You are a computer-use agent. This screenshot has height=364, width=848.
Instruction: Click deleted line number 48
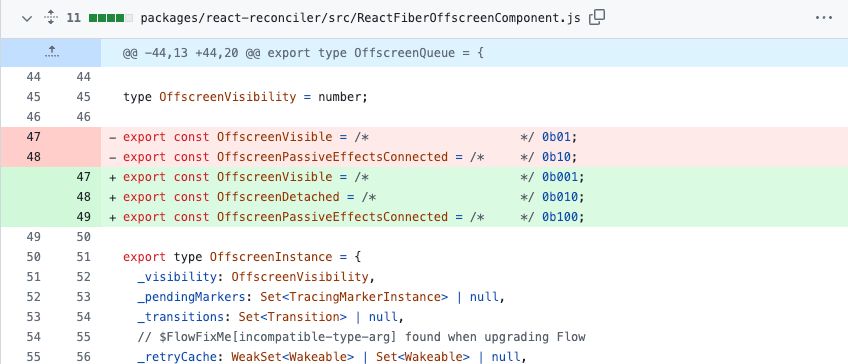pos(34,157)
